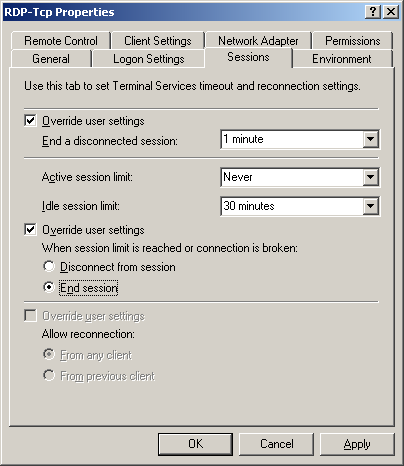
Task: Open the Client Settings tab
Action: point(158,41)
